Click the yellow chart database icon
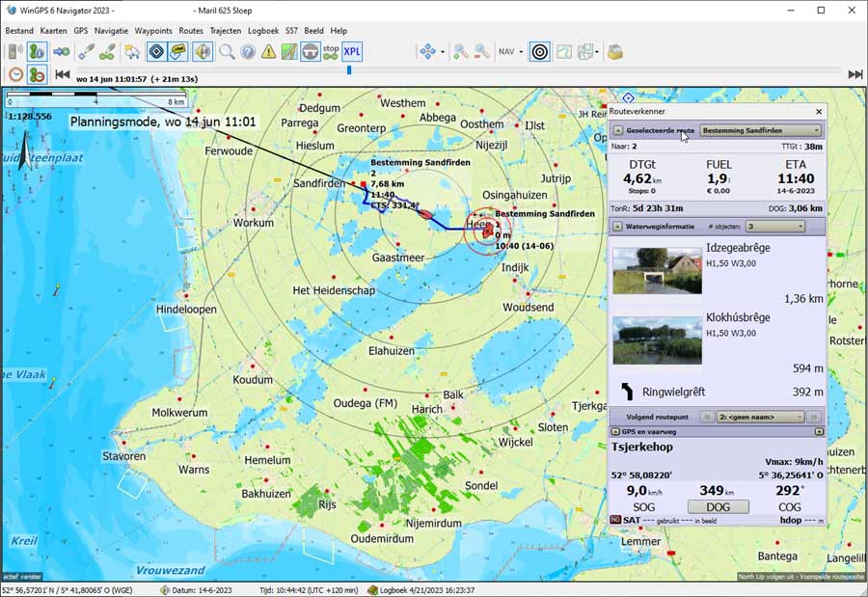868x597 pixels. [615, 52]
